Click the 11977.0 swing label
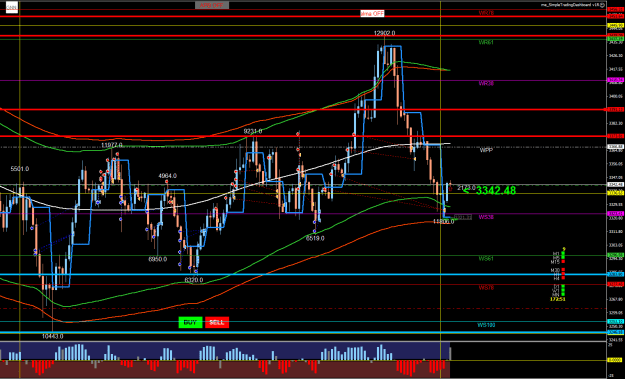 tap(112, 145)
